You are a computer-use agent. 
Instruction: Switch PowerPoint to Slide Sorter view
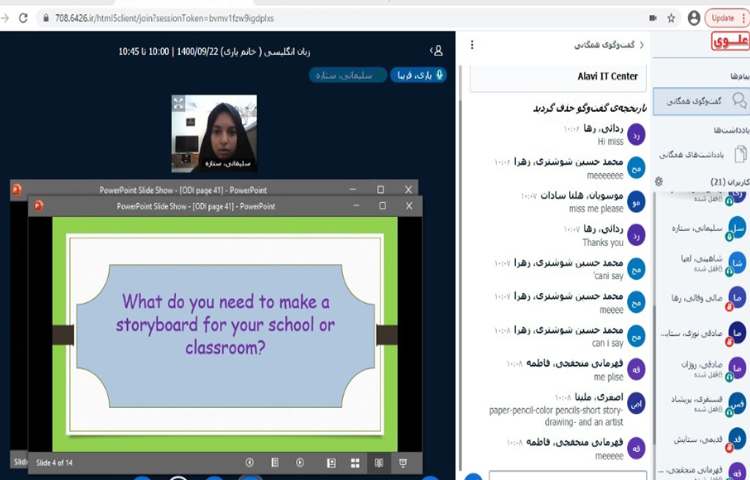[354, 462]
